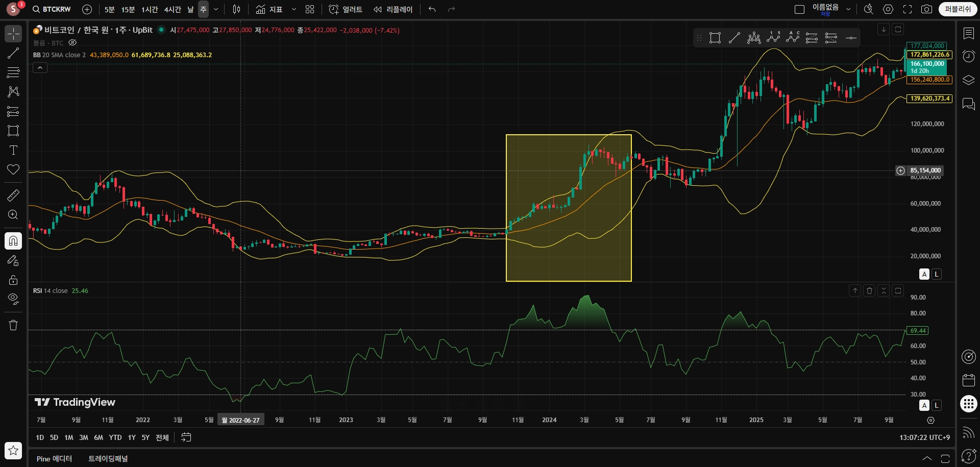Toggle the magnet mode for drawings
The height and width of the screenshot is (467, 980).
[x=13, y=240]
